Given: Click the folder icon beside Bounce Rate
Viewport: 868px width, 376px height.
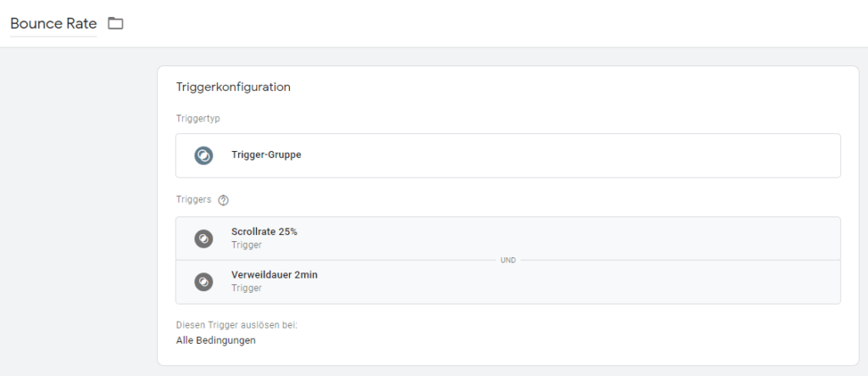Looking at the screenshot, I should [x=115, y=24].
